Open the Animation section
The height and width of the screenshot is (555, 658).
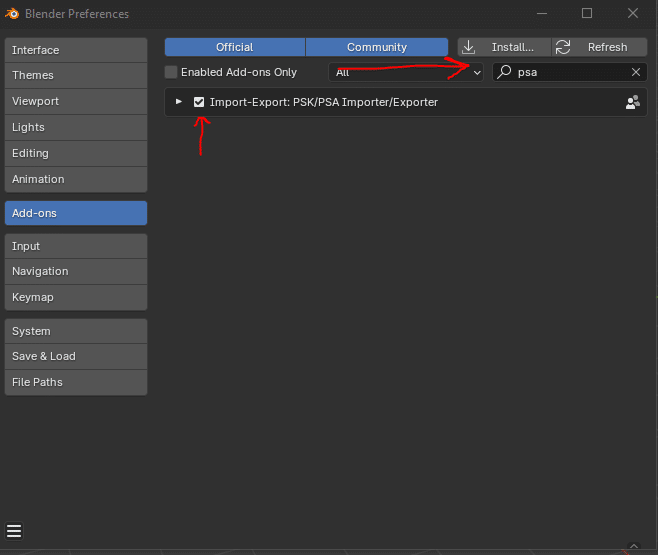[76, 180]
